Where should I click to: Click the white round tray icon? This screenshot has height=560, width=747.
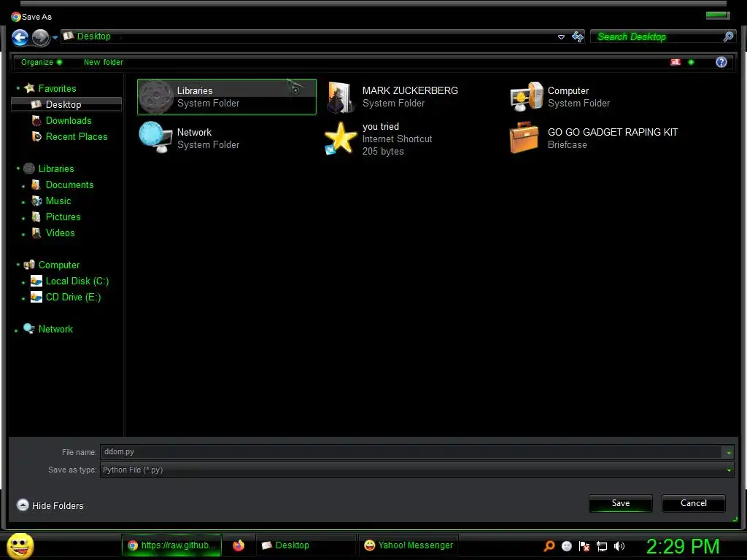pyautogui.click(x=566, y=546)
